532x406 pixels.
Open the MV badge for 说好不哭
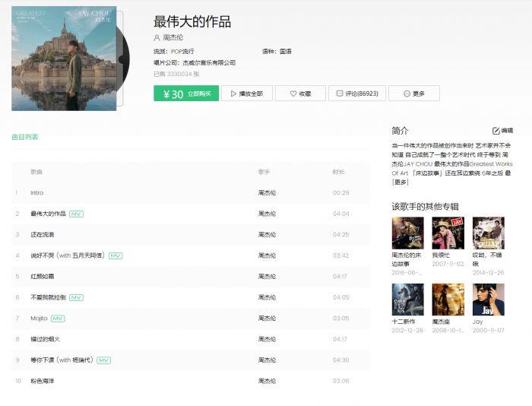pyautogui.click(x=116, y=255)
